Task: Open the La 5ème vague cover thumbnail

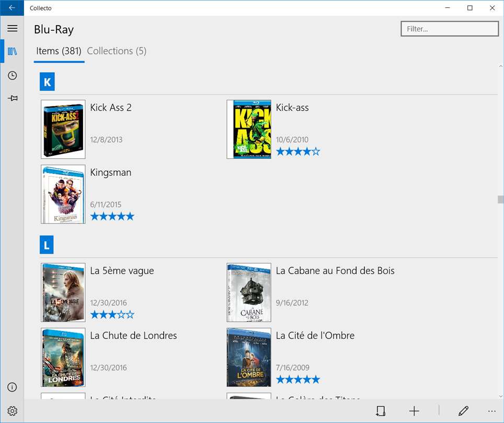Action: click(x=63, y=292)
